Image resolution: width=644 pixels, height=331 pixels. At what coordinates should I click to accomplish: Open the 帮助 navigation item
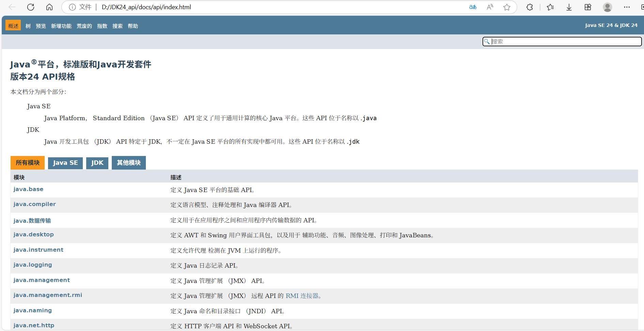[x=133, y=26]
